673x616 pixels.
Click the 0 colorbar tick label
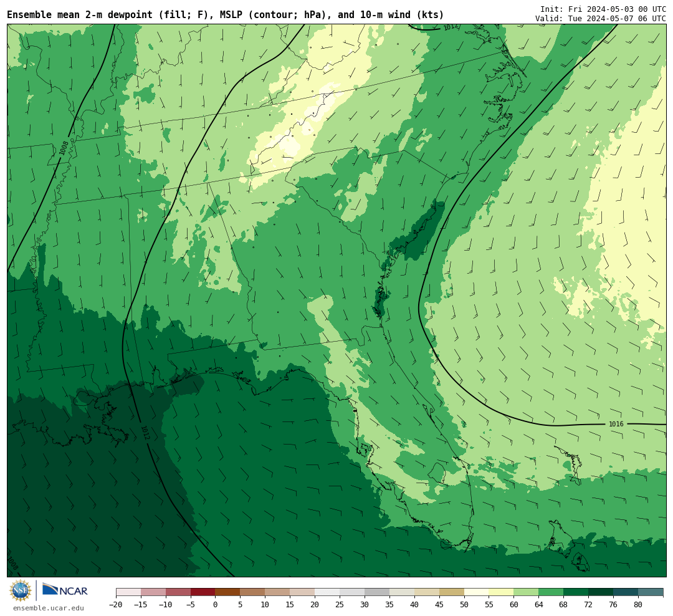click(x=216, y=604)
